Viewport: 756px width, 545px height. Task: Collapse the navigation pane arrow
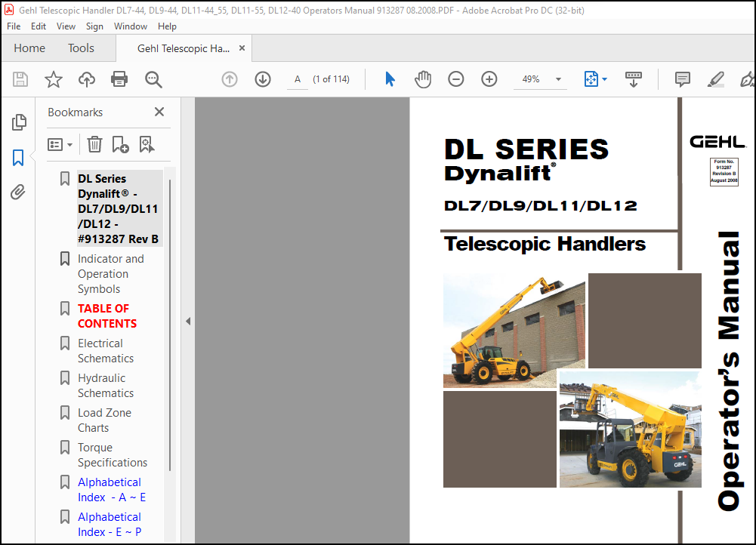[188, 321]
